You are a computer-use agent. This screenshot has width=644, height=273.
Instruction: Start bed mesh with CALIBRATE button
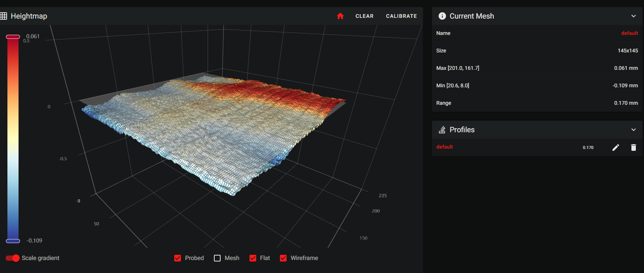(401, 16)
